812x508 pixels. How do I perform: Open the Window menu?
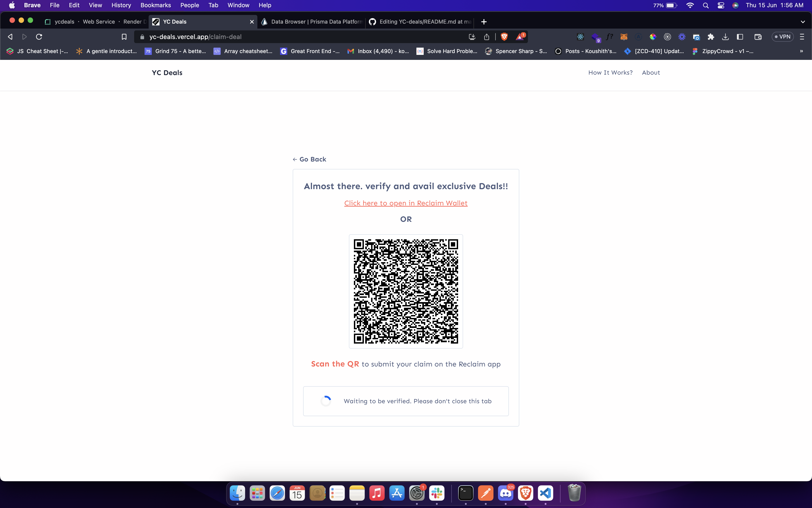point(238,5)
